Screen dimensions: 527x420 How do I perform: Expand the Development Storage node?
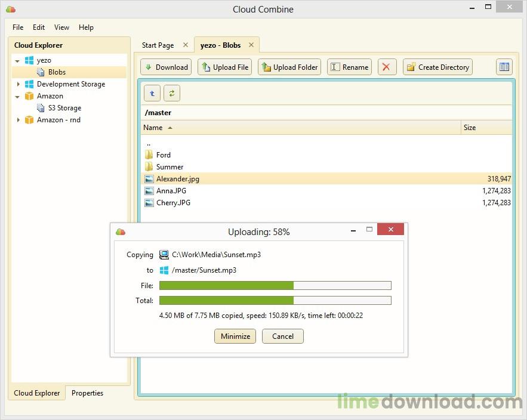pos(18,84)
